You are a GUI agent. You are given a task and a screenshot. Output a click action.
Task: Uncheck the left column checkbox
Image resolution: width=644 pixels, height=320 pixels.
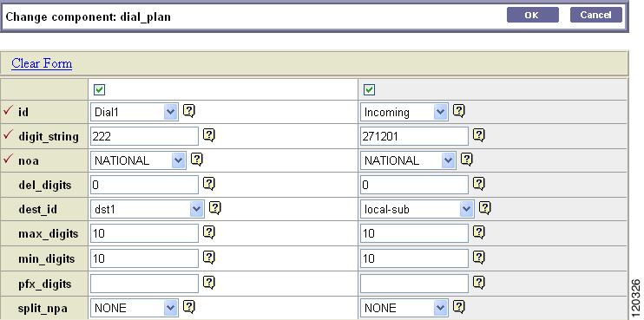[x=100, y=89]
